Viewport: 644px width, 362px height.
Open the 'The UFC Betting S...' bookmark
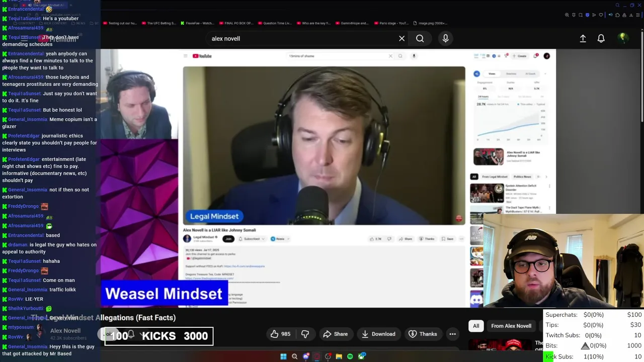coord(158,23)
